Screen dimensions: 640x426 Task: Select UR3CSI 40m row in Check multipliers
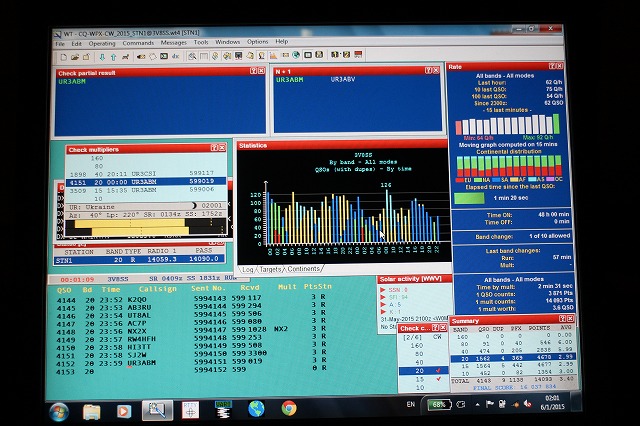pyautogui.click(x=146, y=174)
